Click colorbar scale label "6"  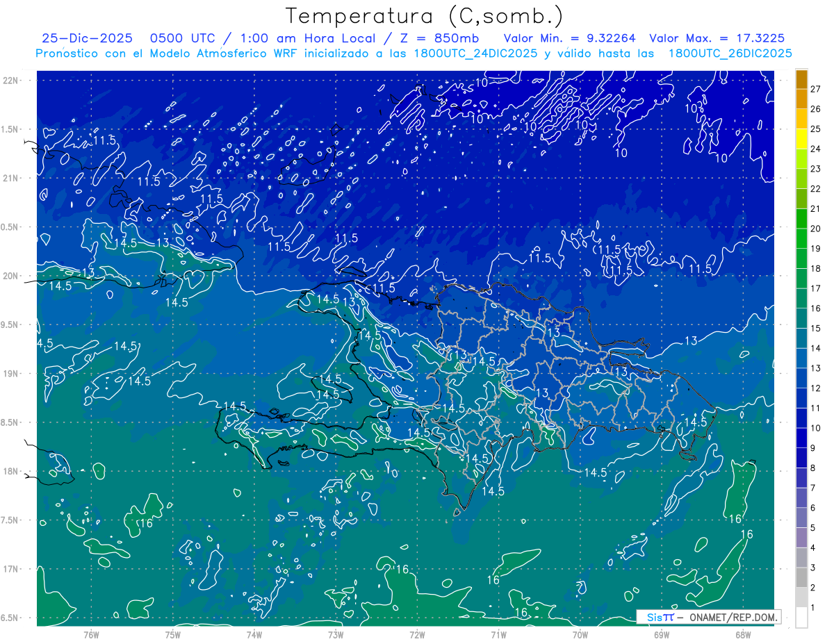tap(814, 508)
